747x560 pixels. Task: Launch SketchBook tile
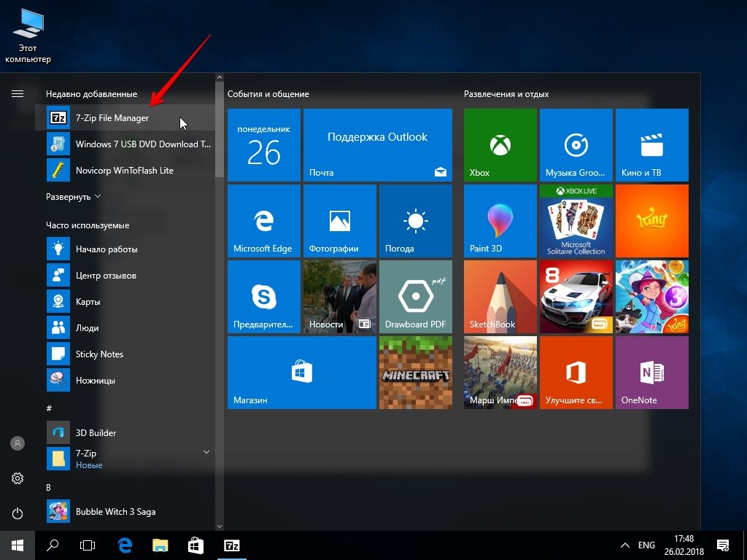[x=500, y=297]
